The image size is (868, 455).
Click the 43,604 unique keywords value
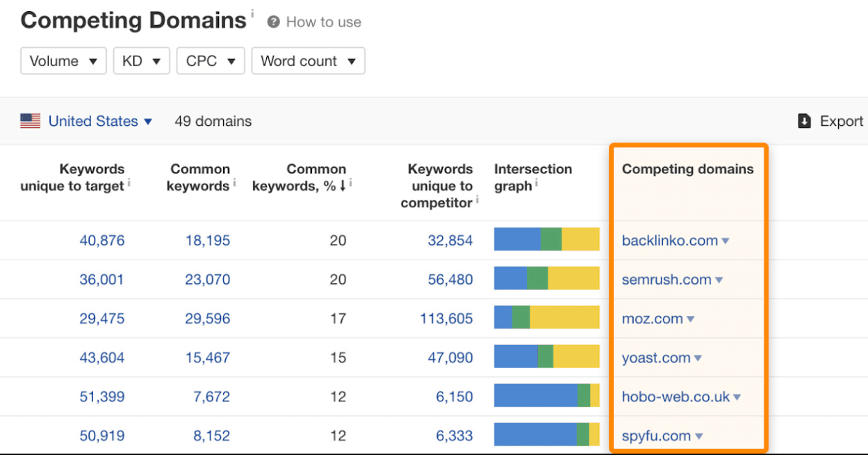(102, 358)
